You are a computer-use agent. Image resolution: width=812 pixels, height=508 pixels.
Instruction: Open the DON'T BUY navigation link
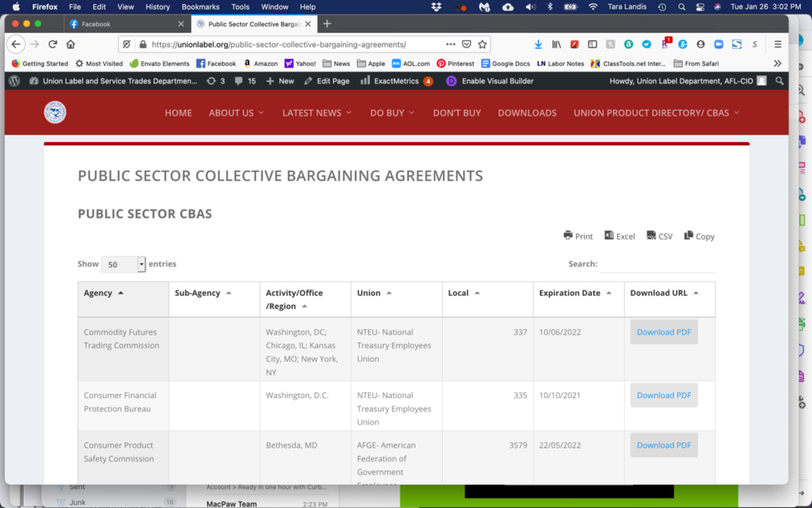pos(456,112)
